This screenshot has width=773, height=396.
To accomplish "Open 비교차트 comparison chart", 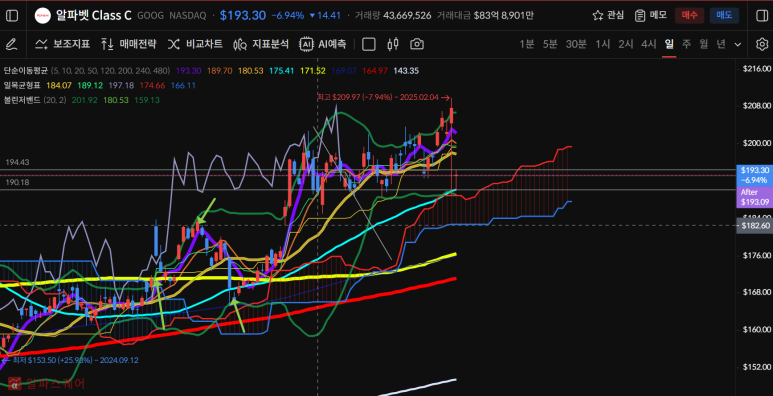I will point(195,45).
